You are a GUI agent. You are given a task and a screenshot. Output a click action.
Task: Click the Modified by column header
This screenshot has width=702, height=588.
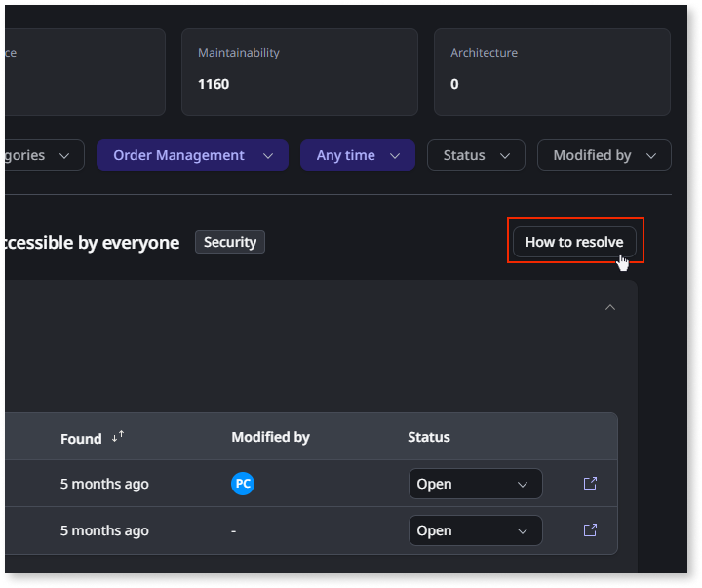click(270, 437)
